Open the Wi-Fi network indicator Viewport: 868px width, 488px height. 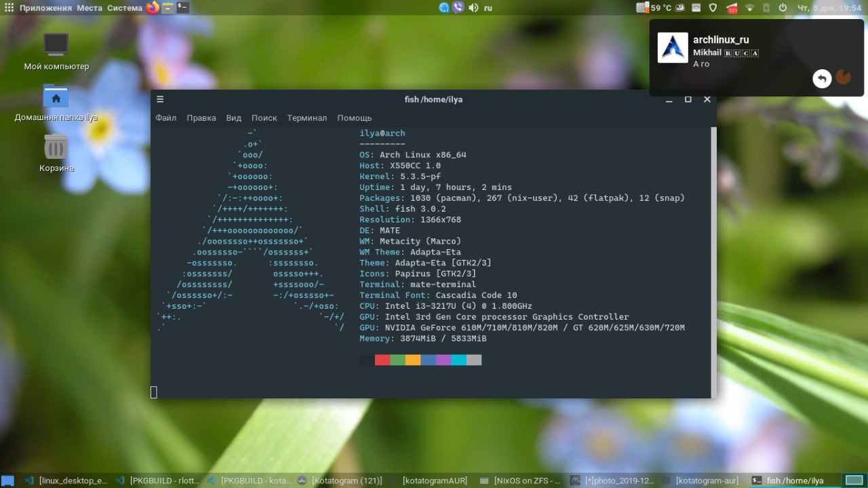749,7
